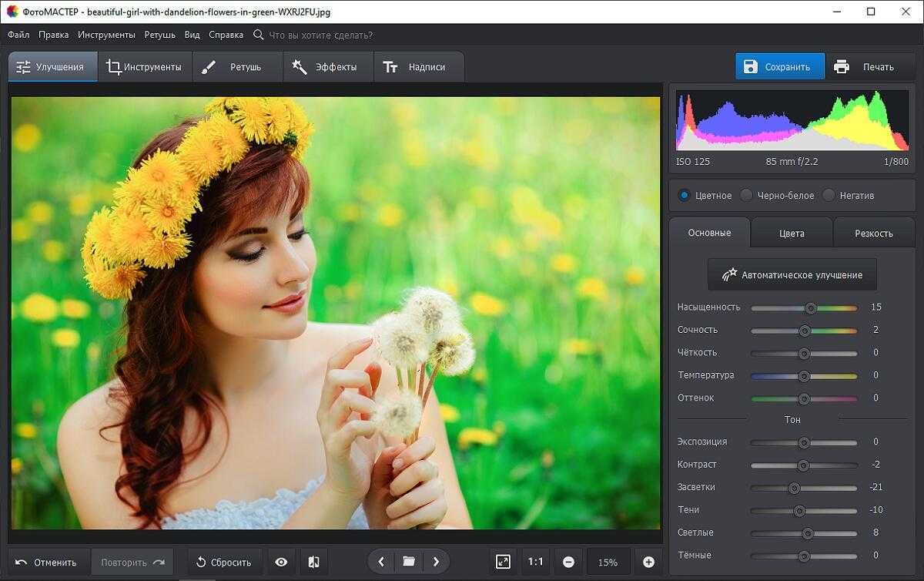Switch to the Цвета tab
The image size is (924, 581).
tap(792, 232)
